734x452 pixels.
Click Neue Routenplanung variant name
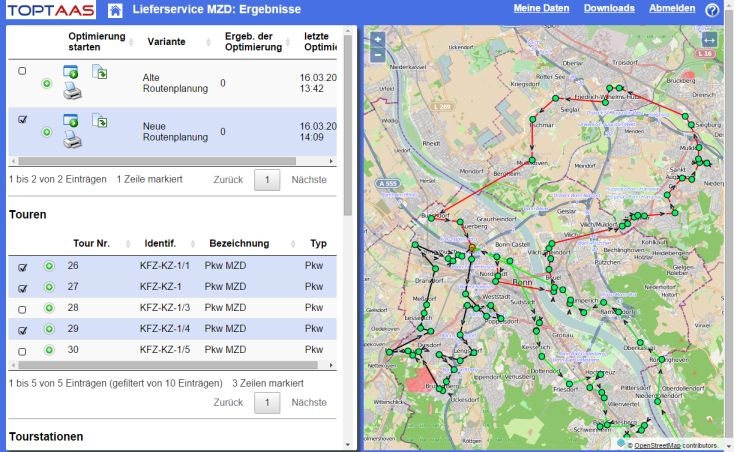point(175,132)
